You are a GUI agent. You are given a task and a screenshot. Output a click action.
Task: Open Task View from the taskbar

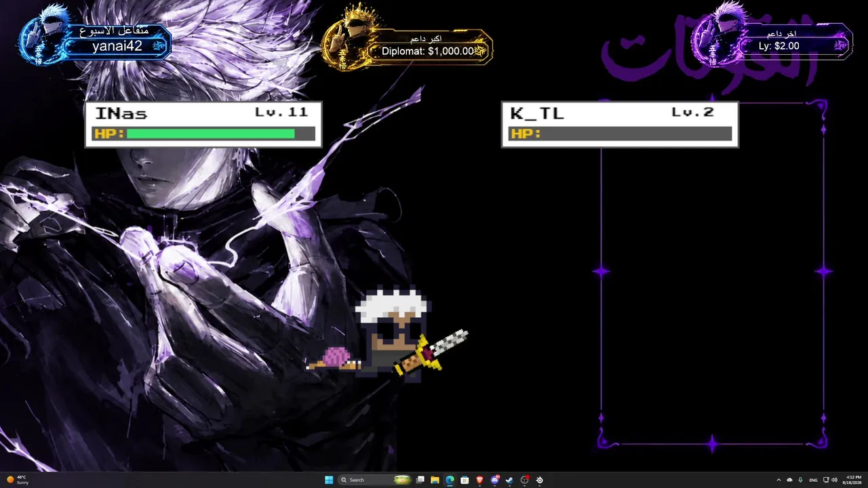(420, 480)
